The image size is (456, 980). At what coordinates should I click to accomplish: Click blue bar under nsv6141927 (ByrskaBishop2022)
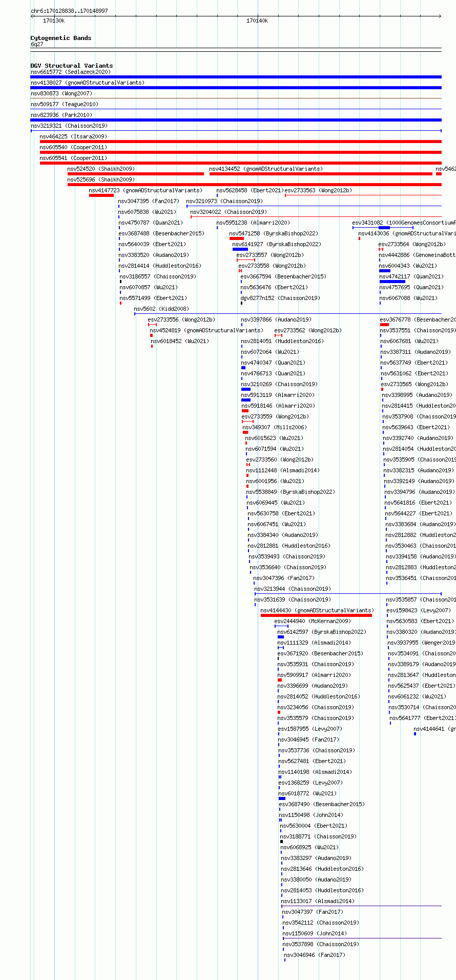[240, 249]
